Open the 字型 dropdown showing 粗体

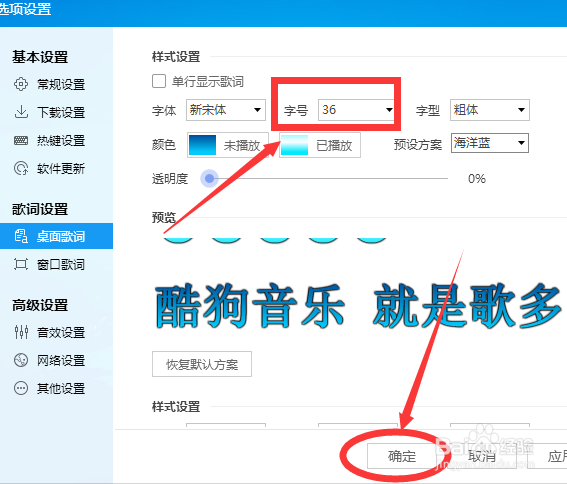pyautogui.click(x=490, y=110)
